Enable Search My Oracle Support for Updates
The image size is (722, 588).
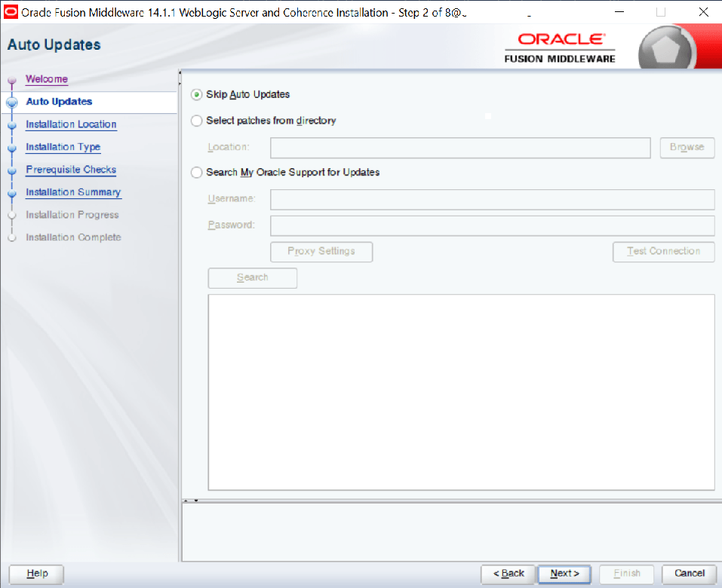tap(196, 173)
